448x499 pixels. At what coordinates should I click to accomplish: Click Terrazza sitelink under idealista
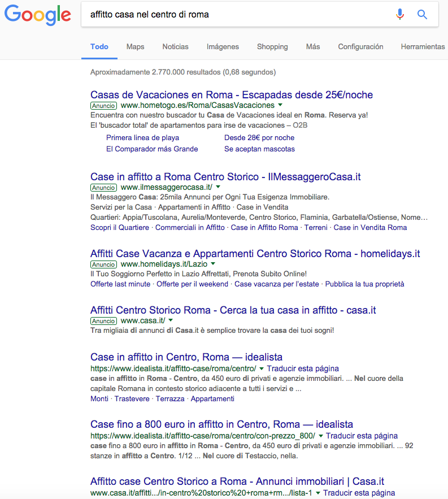(x=170, y=399)
